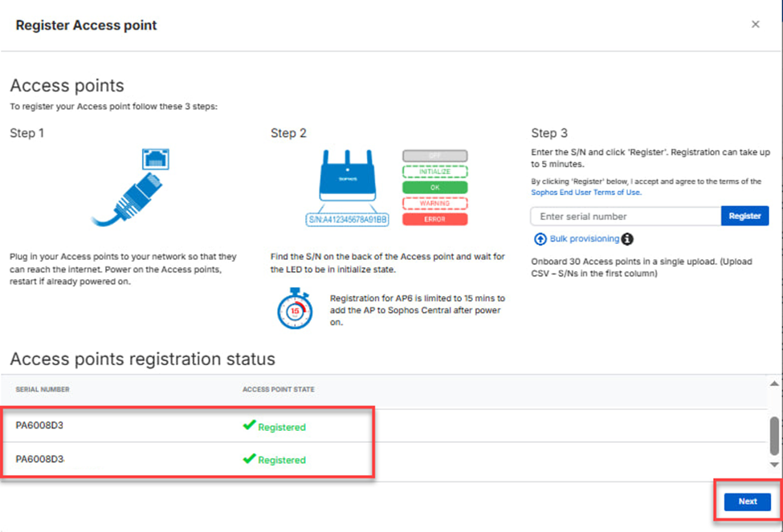Click the INITIALIZE LED state indicator
This screenshot has height=532, width=783.
434,172
